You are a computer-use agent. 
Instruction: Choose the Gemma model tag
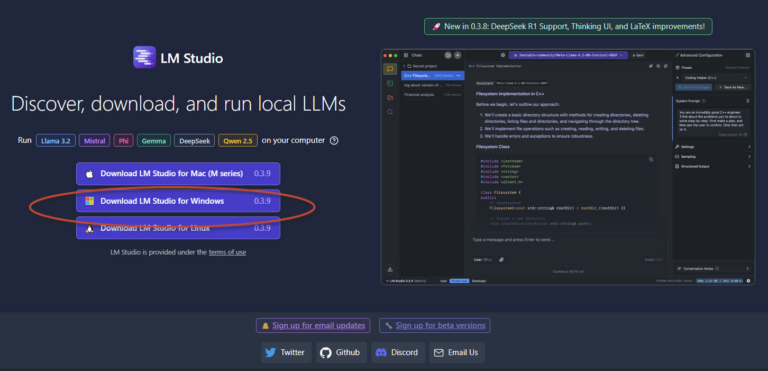tap(154, 141)
